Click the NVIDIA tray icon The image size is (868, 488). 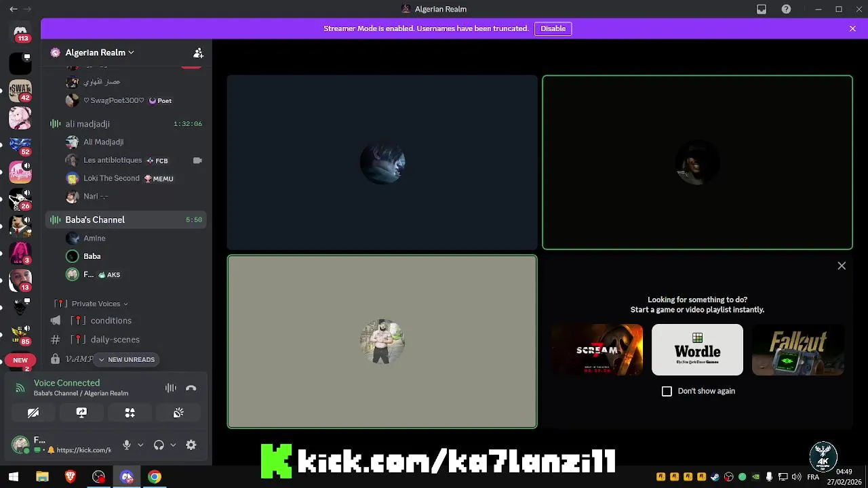pos(755,476)
